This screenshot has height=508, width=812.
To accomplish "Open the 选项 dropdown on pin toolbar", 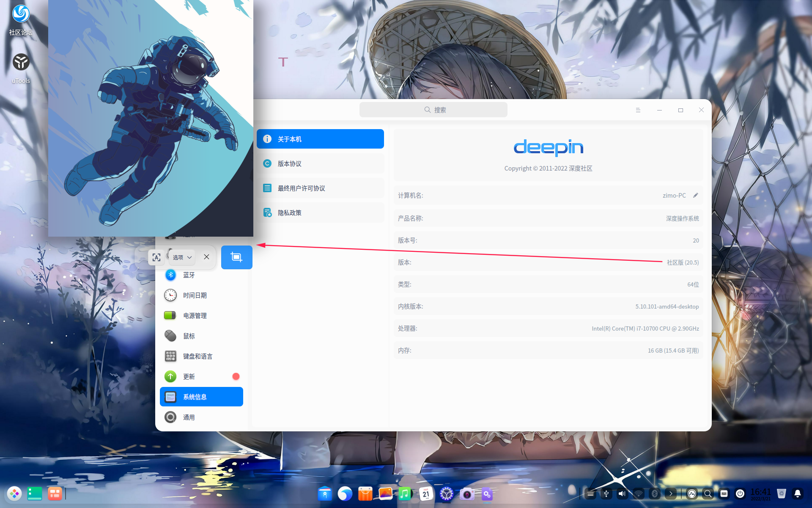I will point(182,257).
